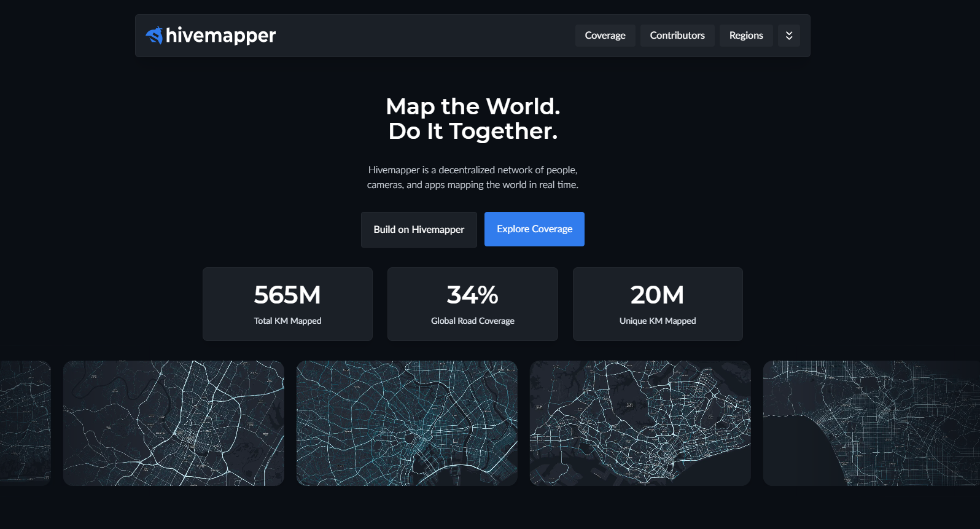Go to the Contributors page

point(677,36)
